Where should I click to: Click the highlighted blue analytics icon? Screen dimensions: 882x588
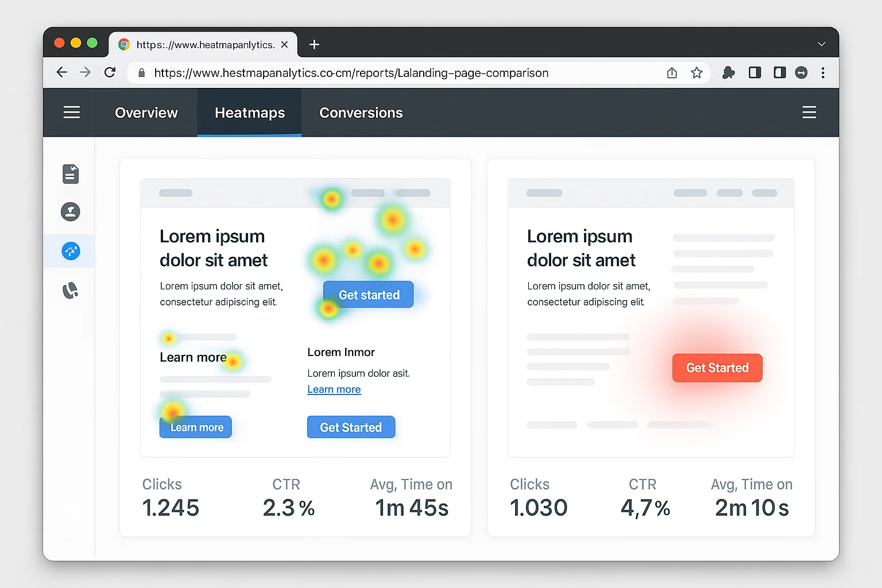point(70,250)
